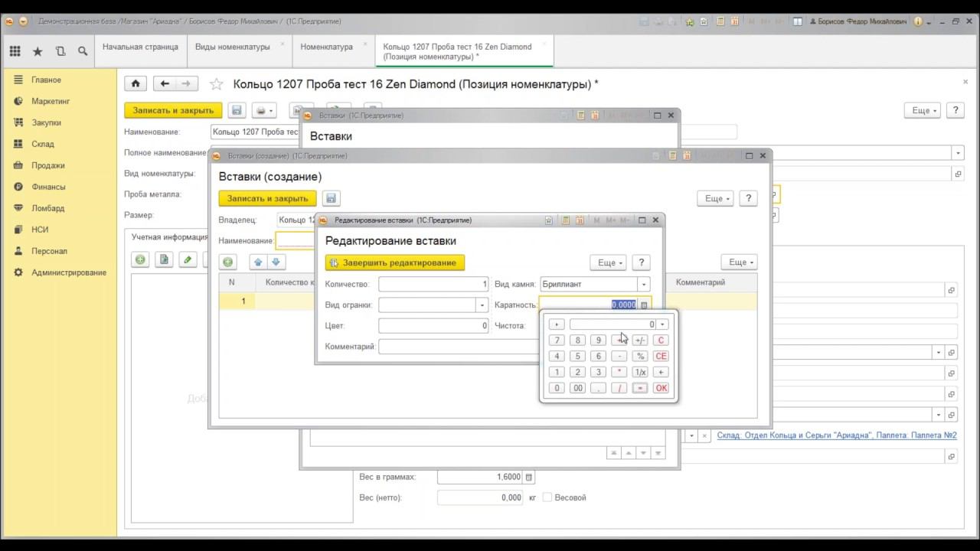Image resolution: width=980 pixels, height=551 pixels.
Task: Open the Favorites star in the tools panel
Action: click(x=38, y=51)
